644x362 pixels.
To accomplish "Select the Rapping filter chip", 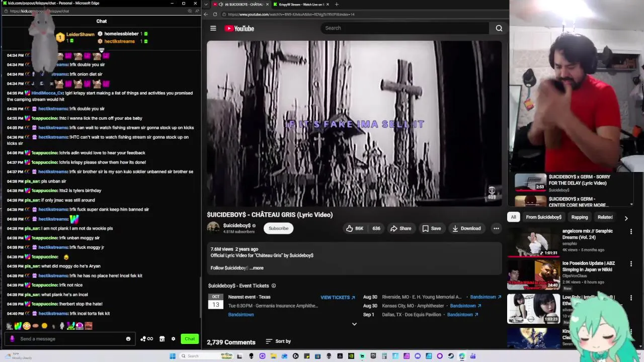I will point(580,217).
